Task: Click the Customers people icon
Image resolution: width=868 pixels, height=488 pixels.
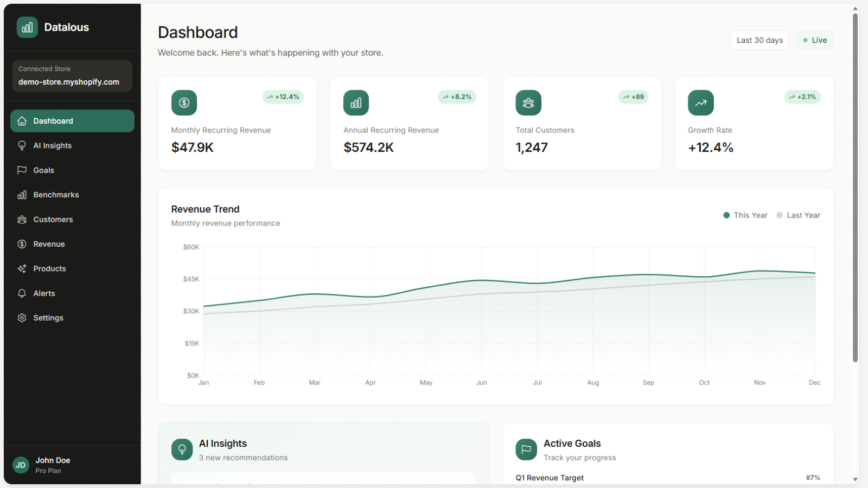Action: pyautogui.click(x=22, y=219)
